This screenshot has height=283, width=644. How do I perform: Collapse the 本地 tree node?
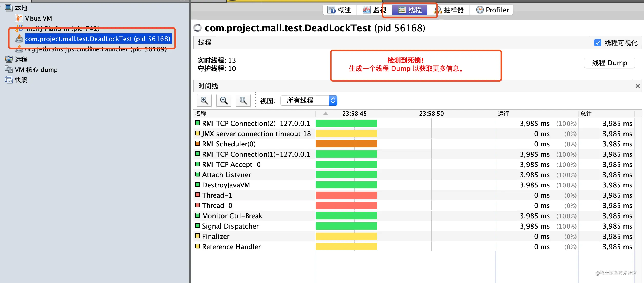click(1, 7)
